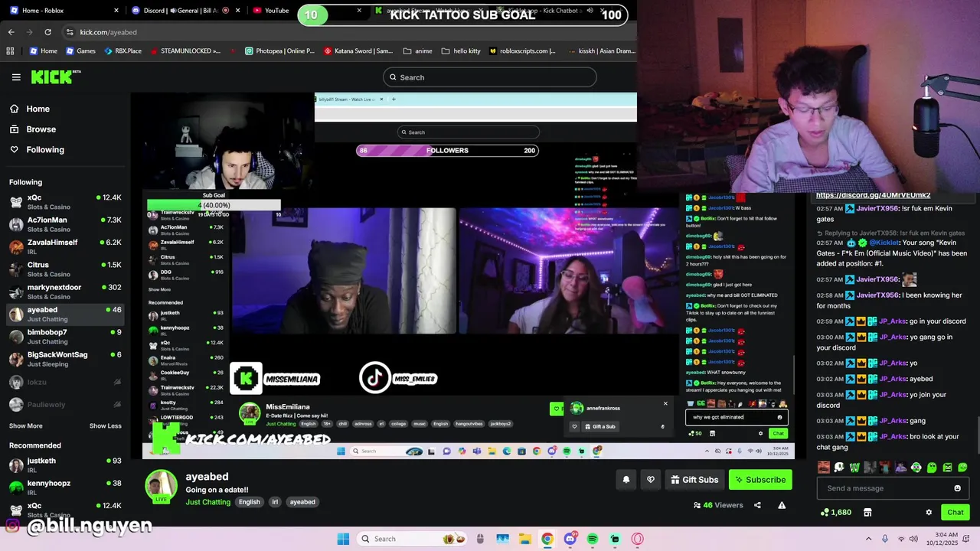Click the Windows taskbar Search box
This screenshot has width=980, height=551.
[412, 539]
